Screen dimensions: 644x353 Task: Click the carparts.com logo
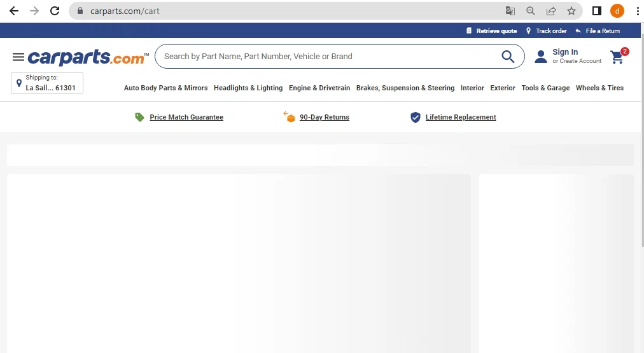(88, 57)
